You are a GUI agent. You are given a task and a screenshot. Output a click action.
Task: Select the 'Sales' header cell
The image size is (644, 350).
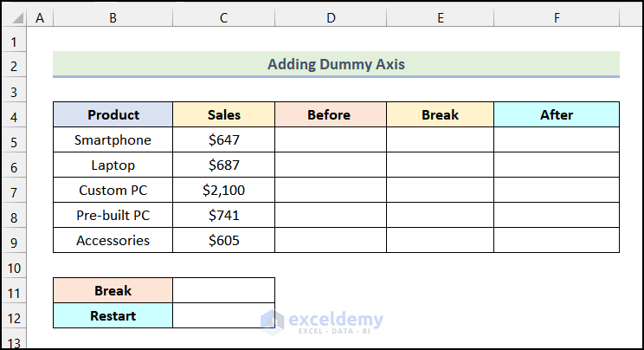pos(223,114)
